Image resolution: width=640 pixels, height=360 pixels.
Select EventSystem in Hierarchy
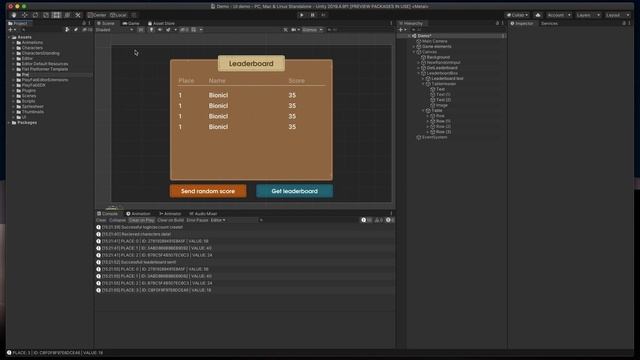click(x=434, y=137)
